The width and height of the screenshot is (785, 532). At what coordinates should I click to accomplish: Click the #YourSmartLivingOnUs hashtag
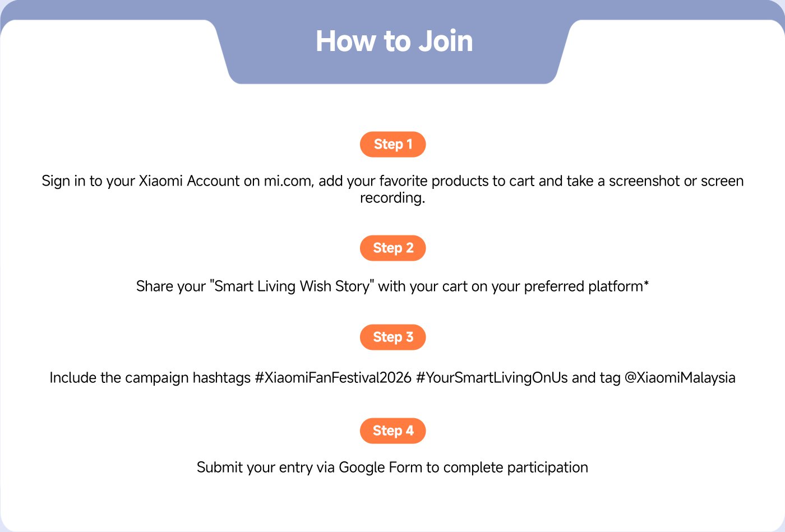click(492, 378)
